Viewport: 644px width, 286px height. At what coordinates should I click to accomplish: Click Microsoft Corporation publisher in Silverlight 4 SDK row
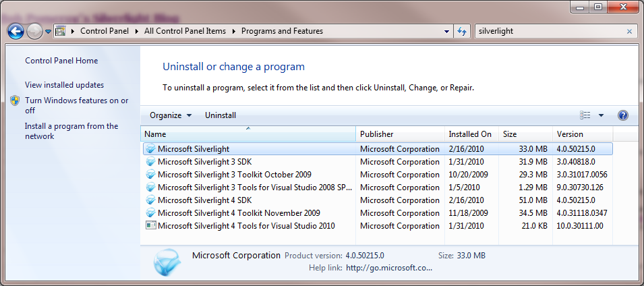point(400,200)
